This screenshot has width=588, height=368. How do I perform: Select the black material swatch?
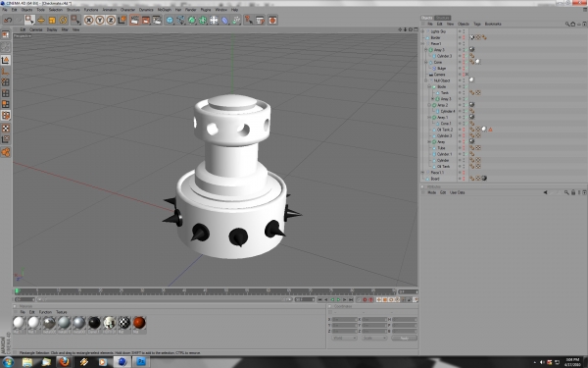coord(94,323)
